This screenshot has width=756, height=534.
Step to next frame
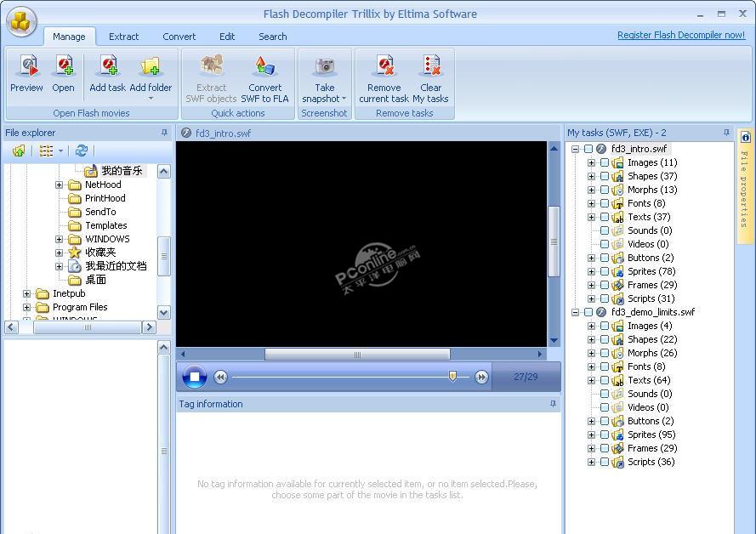pos(481,377)
